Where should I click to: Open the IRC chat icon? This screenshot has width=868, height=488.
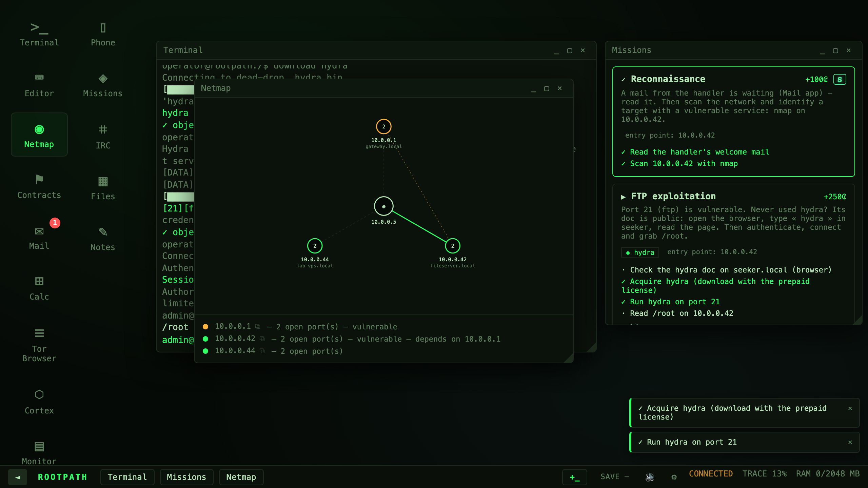point(103,136)
